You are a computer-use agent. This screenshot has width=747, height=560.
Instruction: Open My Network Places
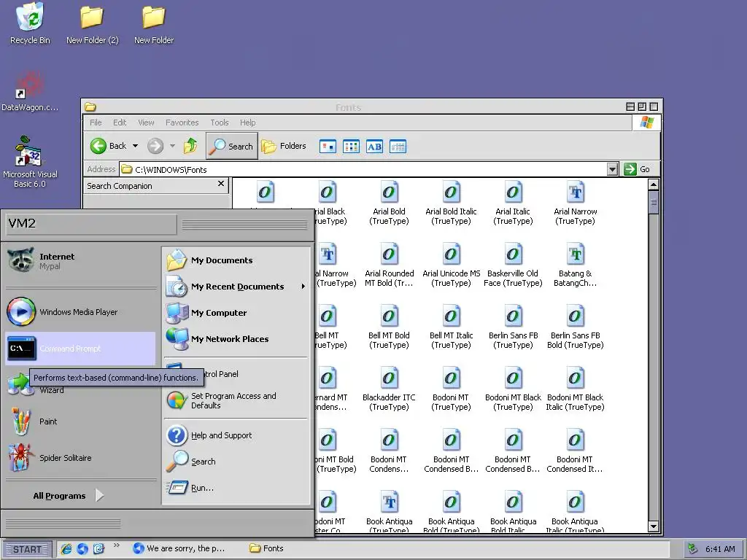coord(236,338)
